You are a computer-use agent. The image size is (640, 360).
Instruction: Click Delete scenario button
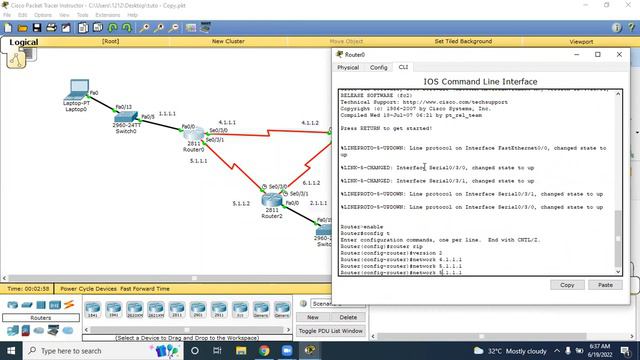pos(348,317)
